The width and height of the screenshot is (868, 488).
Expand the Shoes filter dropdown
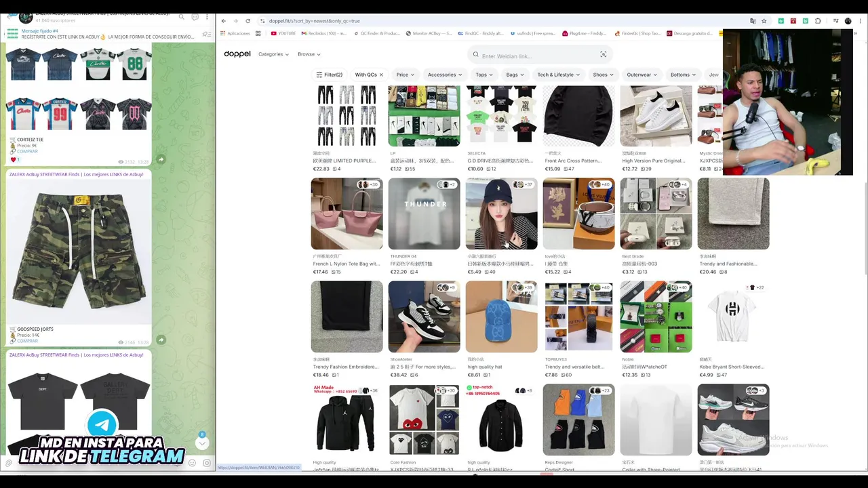click(604, 75)
